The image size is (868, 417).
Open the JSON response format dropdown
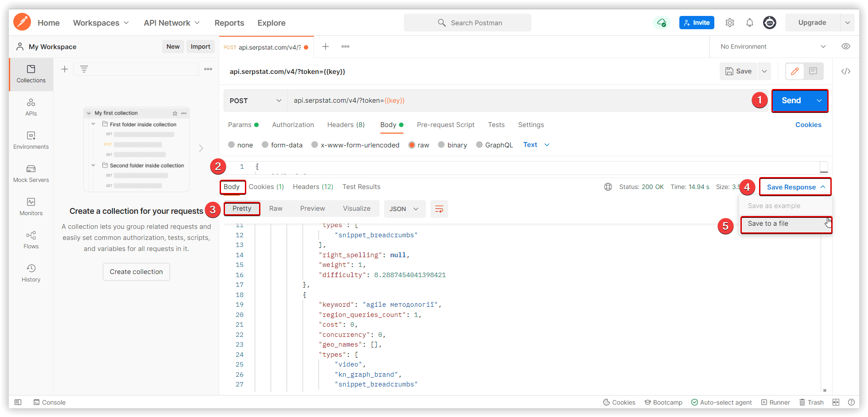click(405, 209)
